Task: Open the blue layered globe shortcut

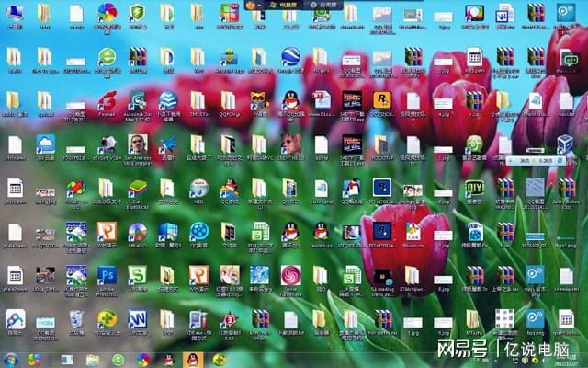Action: click(168, 100)
